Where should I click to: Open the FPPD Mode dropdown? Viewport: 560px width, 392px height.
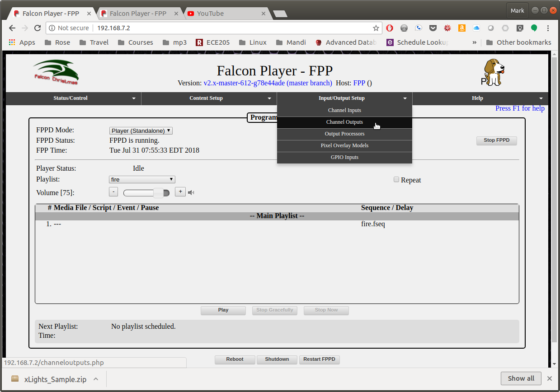click(x=141, y=131)
